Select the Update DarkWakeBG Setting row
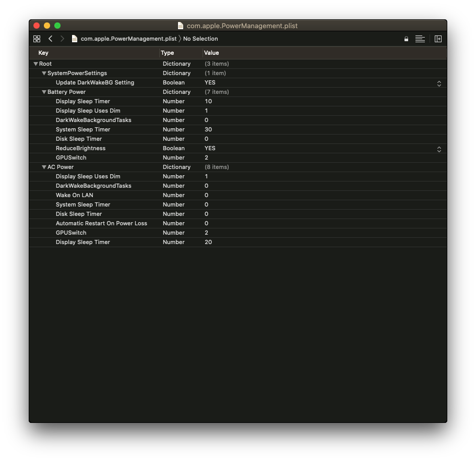This screenshot has width=476, height=461. pos(237,82)
